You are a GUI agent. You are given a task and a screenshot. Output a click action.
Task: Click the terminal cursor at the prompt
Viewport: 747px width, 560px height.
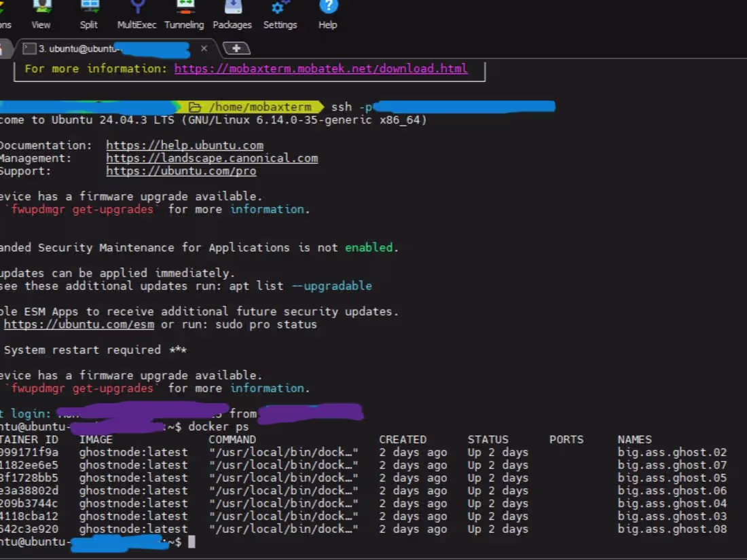192,542
